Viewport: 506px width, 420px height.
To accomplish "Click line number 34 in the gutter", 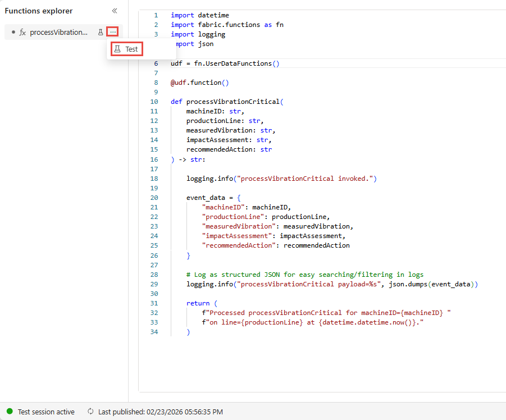I will (154, 332).
